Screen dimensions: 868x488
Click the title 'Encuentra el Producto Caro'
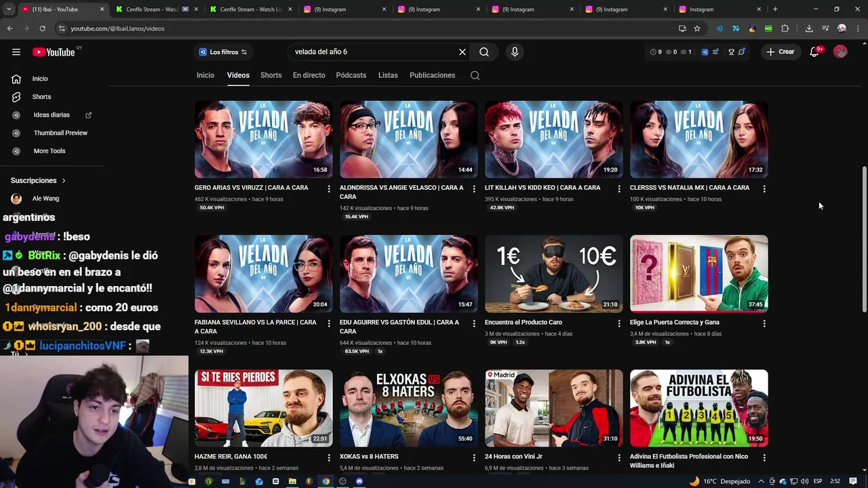pos(524,323)
